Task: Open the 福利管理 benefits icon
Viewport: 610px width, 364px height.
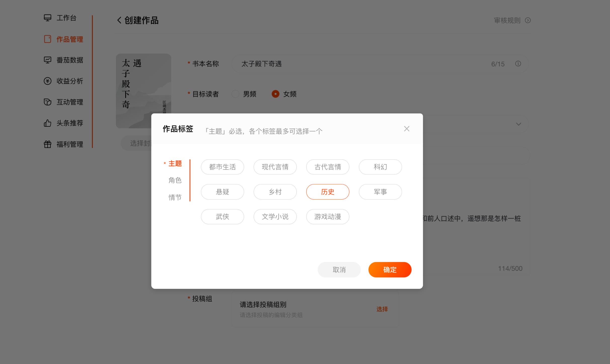Action: (48, 144)
